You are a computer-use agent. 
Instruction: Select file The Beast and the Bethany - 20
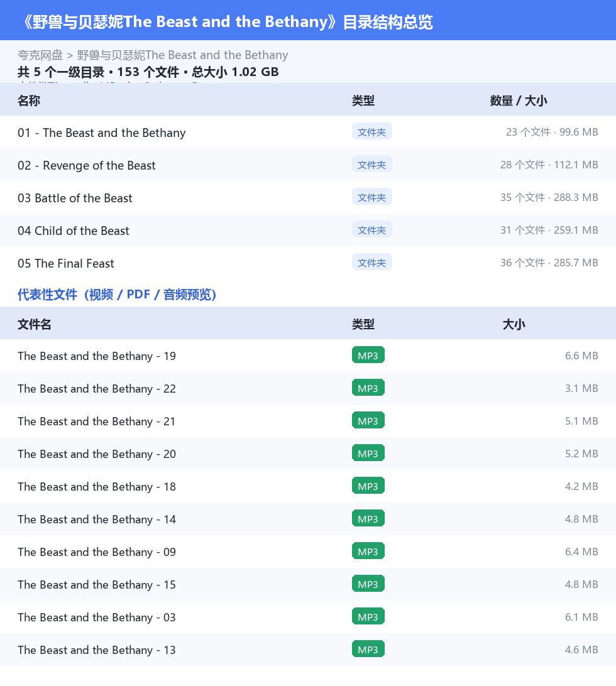pyautogui.click(x=97, y=454)
